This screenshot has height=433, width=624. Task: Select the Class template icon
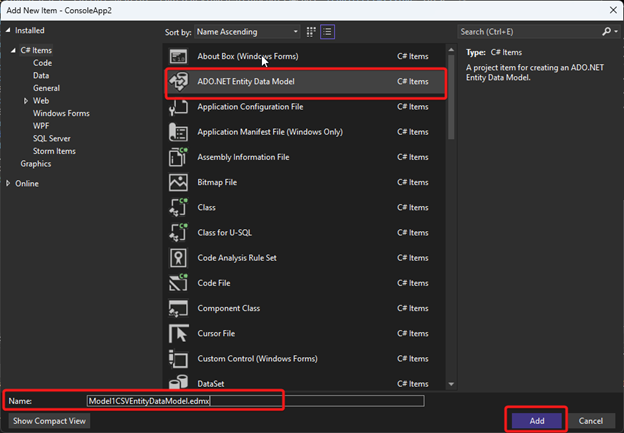(179, 208)
